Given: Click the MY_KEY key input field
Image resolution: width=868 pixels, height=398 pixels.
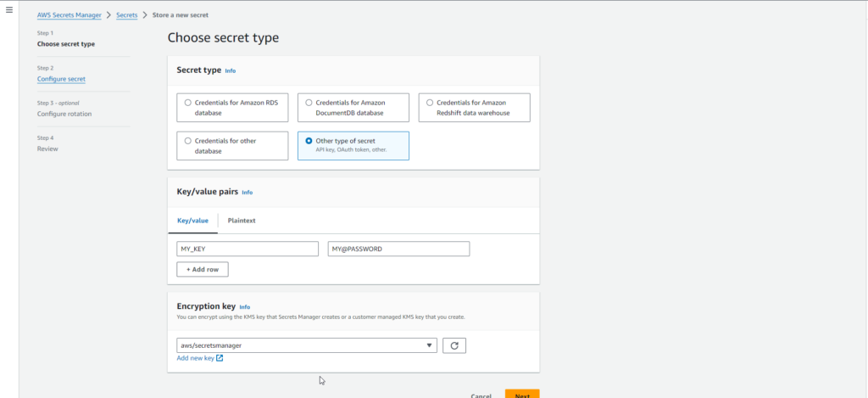Looking at the screenshot, I should [x=248, y=249].
